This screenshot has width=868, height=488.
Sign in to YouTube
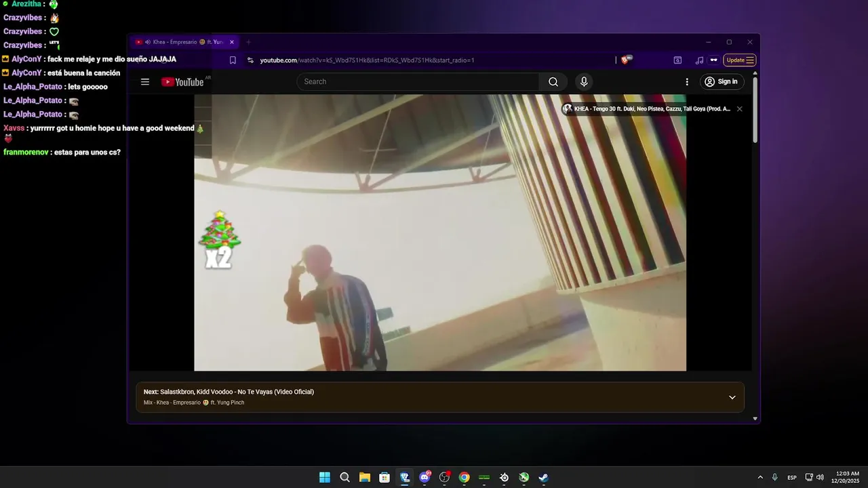[x=722, y=82]
